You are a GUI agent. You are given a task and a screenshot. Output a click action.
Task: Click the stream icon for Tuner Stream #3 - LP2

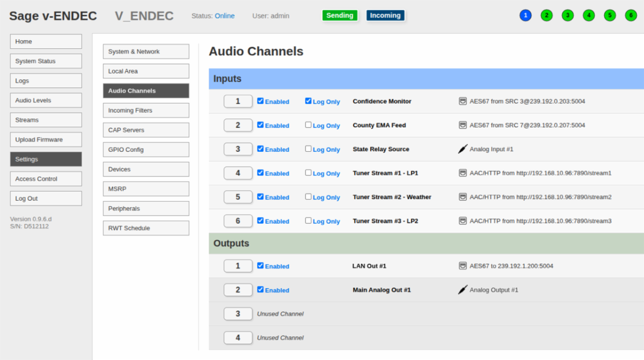tap(462, 221)
